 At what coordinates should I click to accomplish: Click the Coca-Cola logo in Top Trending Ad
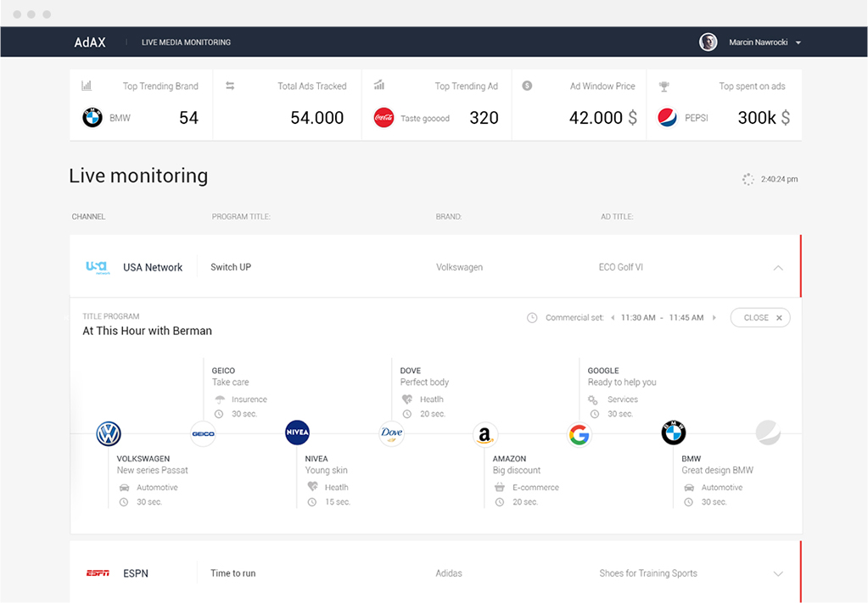384,117
